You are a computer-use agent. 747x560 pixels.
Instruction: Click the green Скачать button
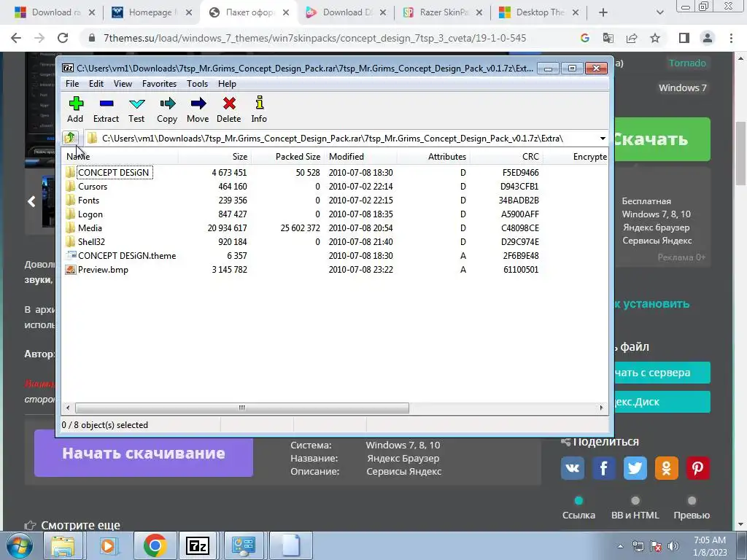(662, 139)
